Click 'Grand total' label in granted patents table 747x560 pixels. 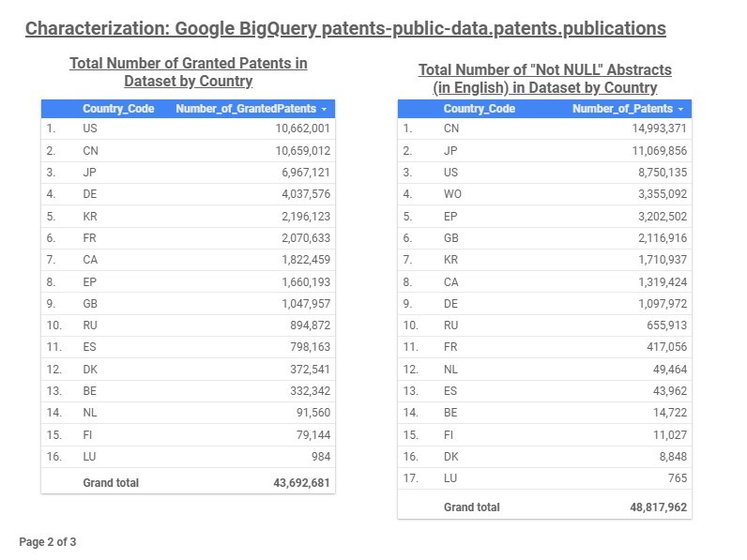click(x=111, y=483)
